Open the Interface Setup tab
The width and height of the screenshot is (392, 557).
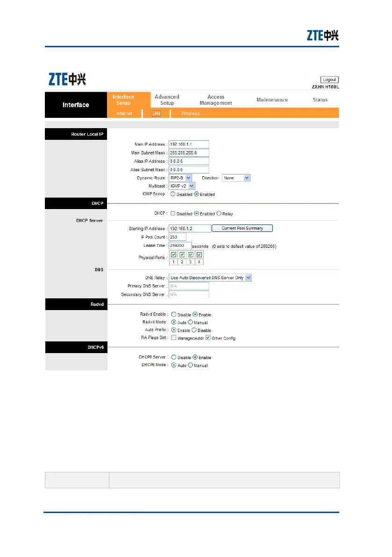click(x=123, y=100)
